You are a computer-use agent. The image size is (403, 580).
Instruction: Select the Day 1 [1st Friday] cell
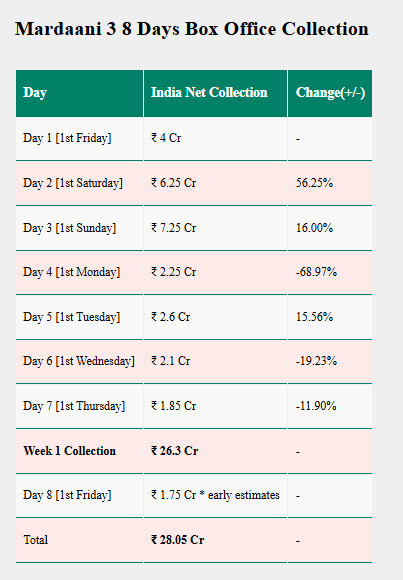coord(79,139)
